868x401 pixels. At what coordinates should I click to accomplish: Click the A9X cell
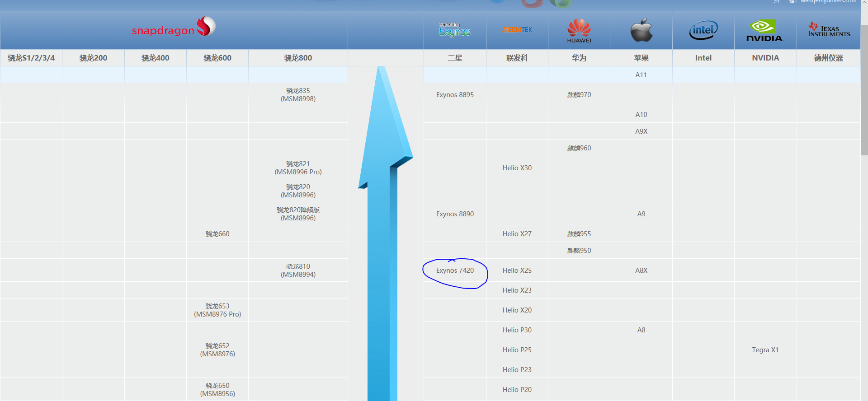pos(641,131)
